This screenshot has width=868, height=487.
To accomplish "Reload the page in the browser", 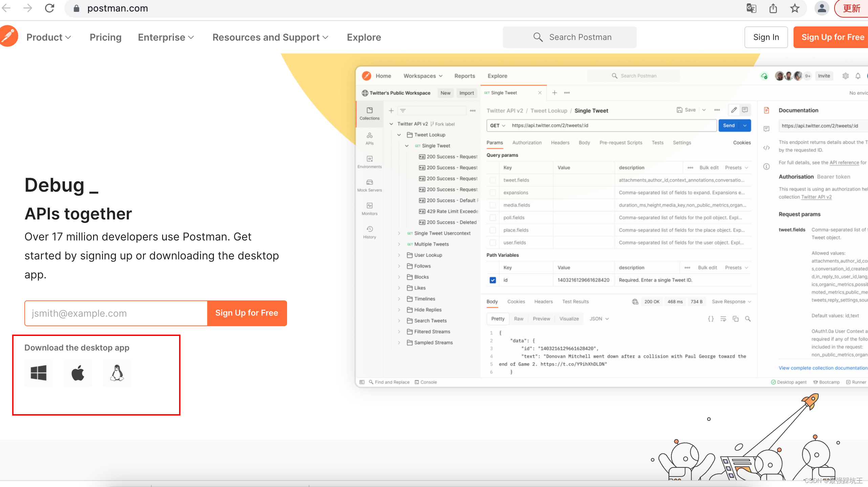I will pyautogui.click(x=50, y=8).
